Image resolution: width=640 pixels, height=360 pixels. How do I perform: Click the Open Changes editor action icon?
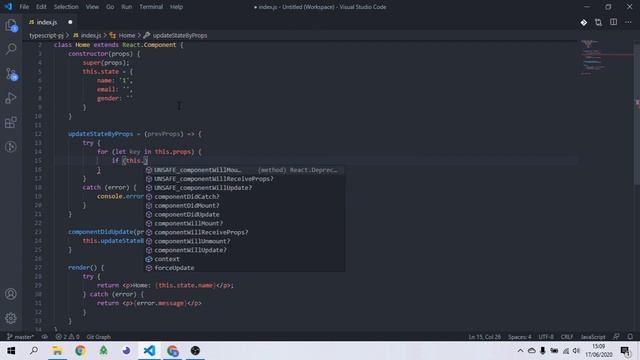coord(598,22)
